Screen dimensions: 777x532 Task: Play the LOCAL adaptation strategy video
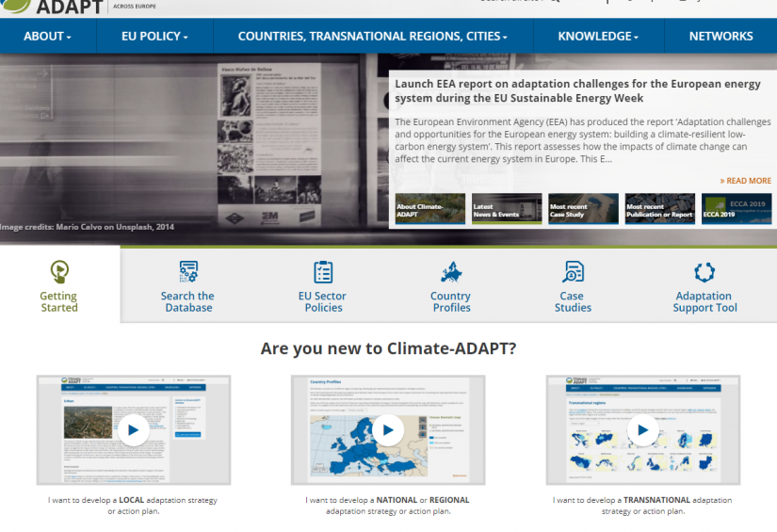point(134,430)
